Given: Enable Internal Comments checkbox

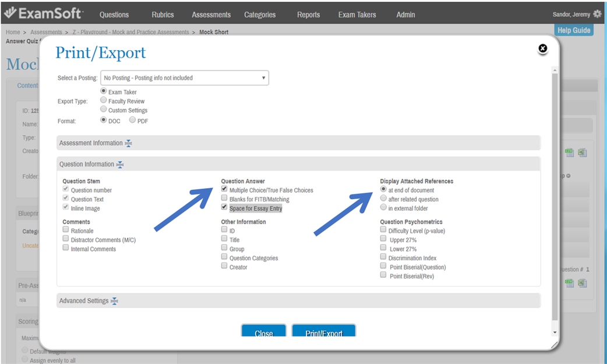Looking at the screenshot, I should point(66,248).
